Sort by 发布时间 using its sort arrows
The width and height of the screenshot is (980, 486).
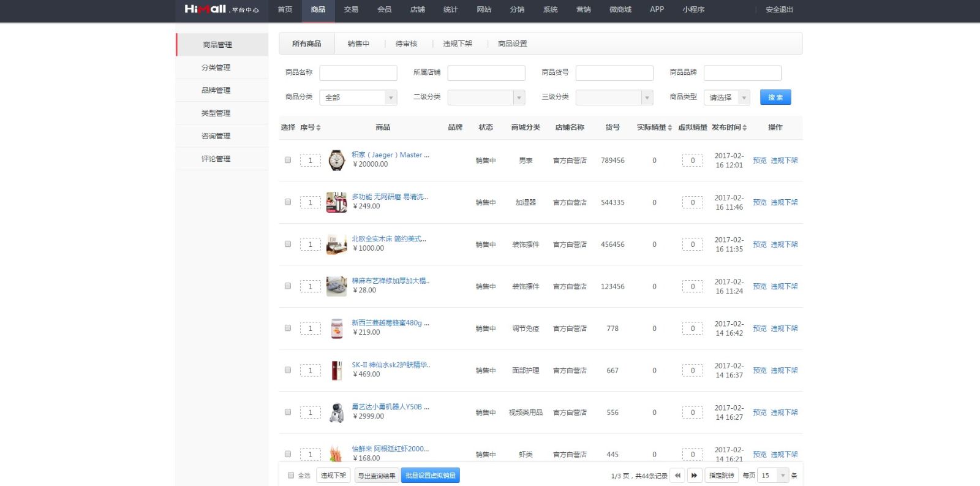tap(745, 127)
